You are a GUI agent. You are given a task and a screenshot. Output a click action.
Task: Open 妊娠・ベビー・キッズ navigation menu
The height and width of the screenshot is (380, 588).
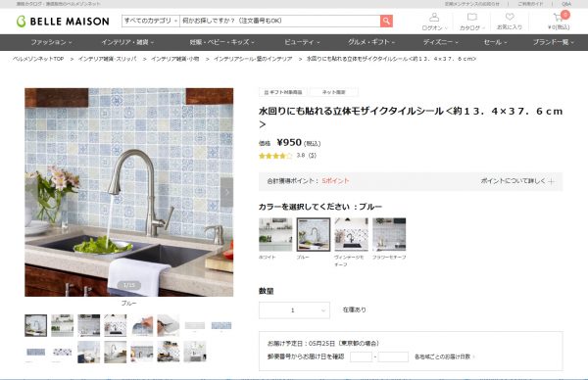coord(221,42)
